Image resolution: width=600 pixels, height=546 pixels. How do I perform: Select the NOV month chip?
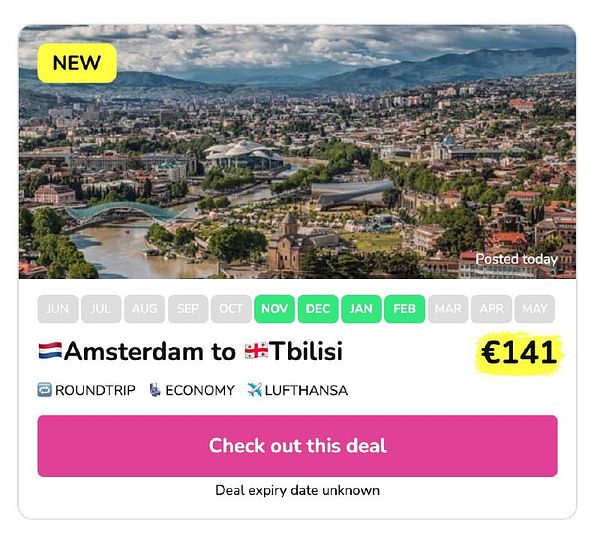click(274, 309)
